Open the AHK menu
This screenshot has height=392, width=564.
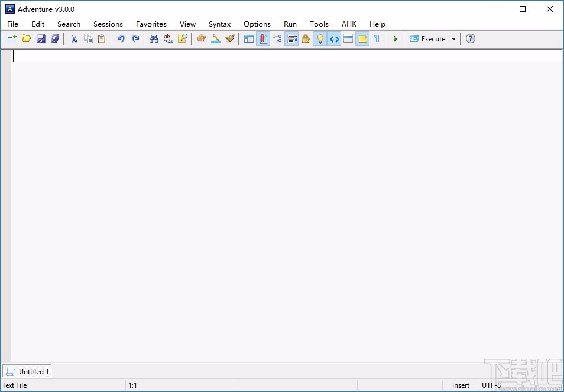[x=349, y=24]
